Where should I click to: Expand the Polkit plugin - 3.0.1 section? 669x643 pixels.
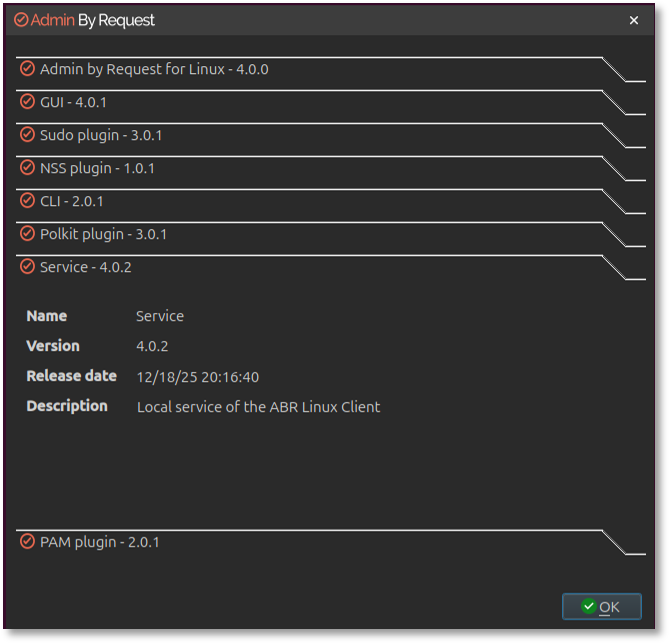click(x=103, y=235)
